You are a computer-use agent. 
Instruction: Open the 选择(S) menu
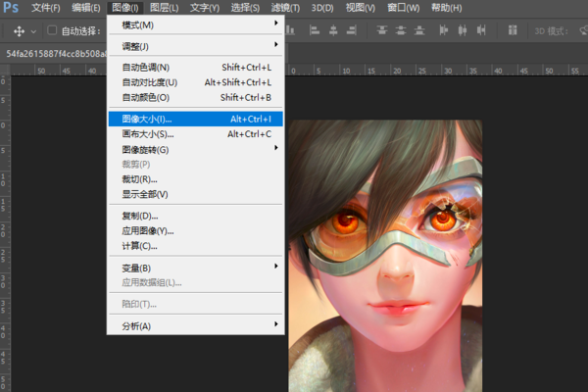tap(245, 8)
